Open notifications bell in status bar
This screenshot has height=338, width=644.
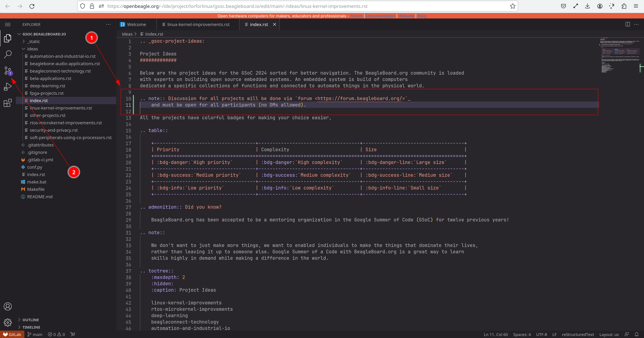[636, 334]
